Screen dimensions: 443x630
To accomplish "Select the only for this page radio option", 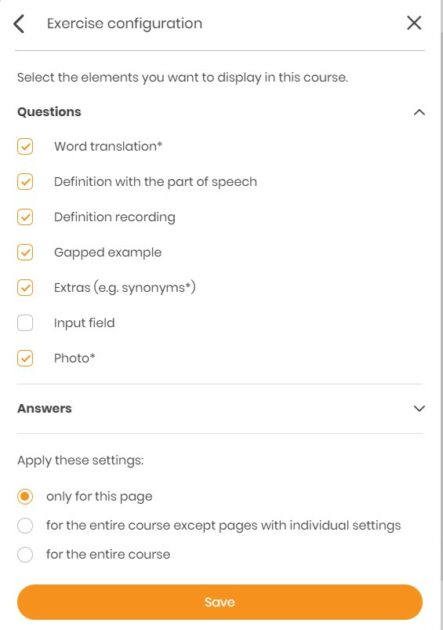I will coord(25,497).
